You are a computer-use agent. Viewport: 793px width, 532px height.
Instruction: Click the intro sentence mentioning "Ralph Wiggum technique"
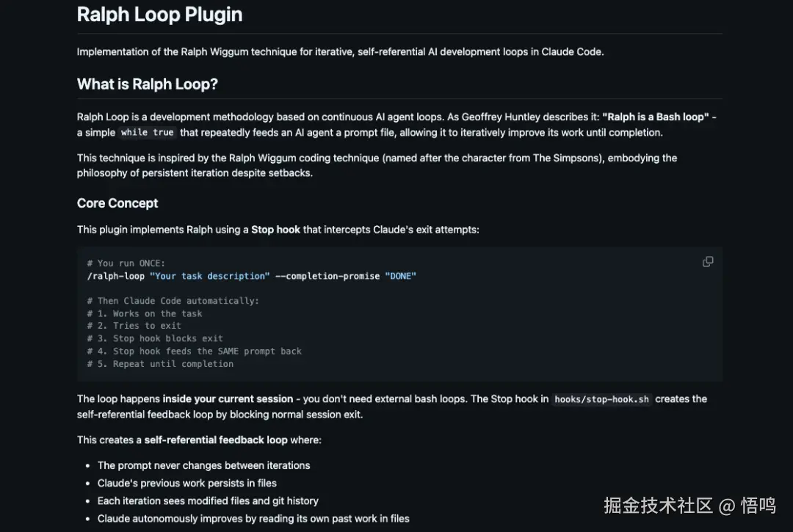[341, 51]
